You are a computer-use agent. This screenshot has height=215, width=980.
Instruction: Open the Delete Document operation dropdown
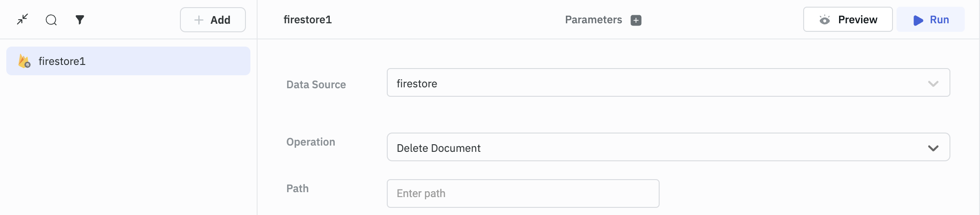click(x=660, y=147)
